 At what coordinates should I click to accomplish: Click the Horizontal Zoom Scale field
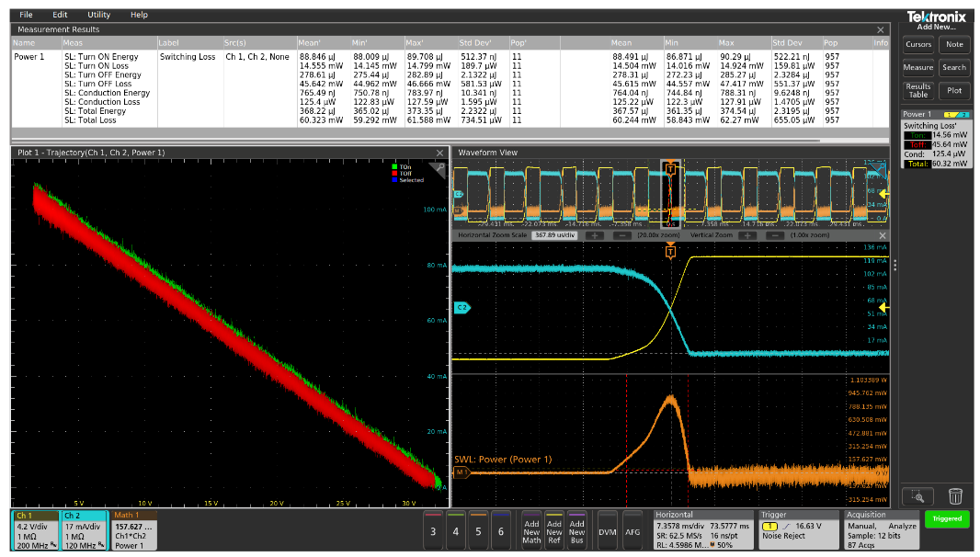tap(553, 235)
